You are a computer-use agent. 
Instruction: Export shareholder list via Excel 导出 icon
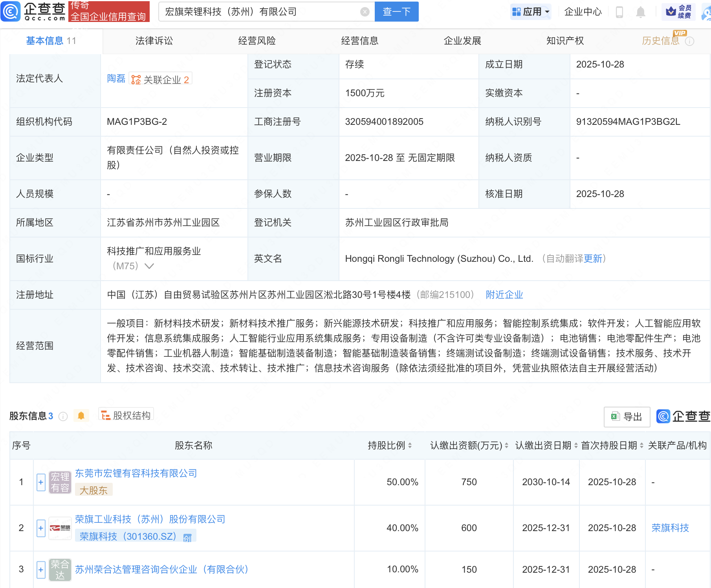(x=626, y=416)
